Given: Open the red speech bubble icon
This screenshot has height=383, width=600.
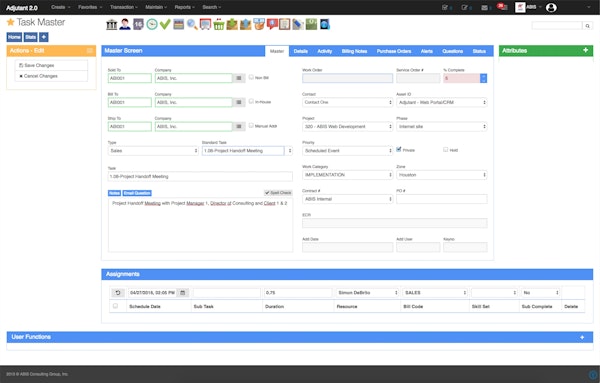Looking at the screenshot, I should coord(272,24).
